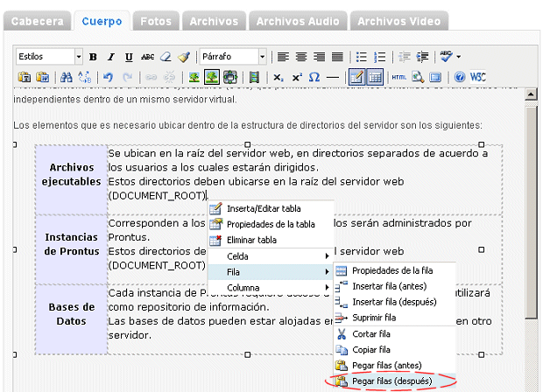The width and height of the screenshot is (543, 392).
Task: Paste as plain text icon
Action: 25,77
